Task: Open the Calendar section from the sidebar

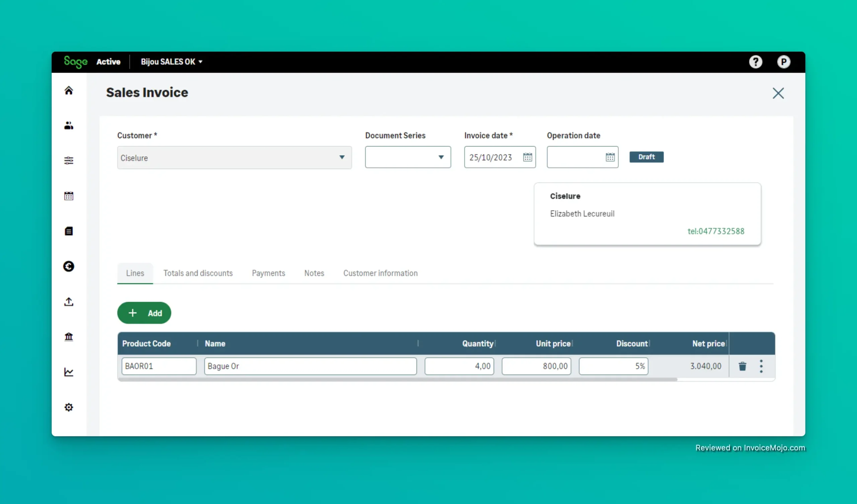Action: tap(69, 195)
